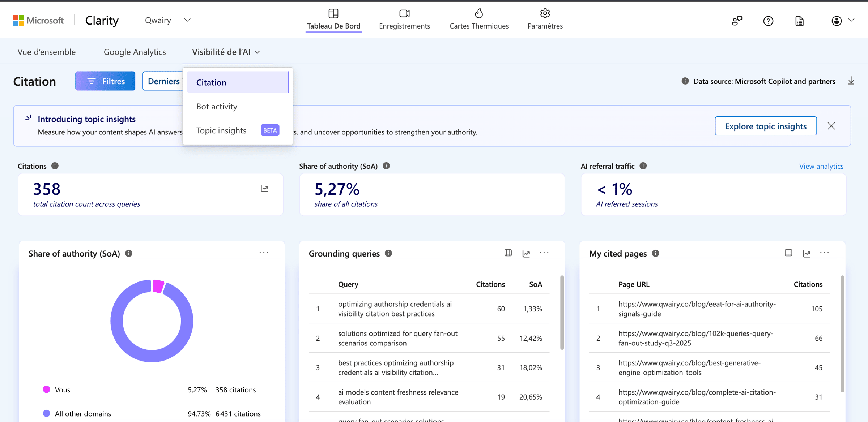868x422 pixels.
Task: Click query 'ai models content freshness relevance evaluation'
Action: (398, 397)
